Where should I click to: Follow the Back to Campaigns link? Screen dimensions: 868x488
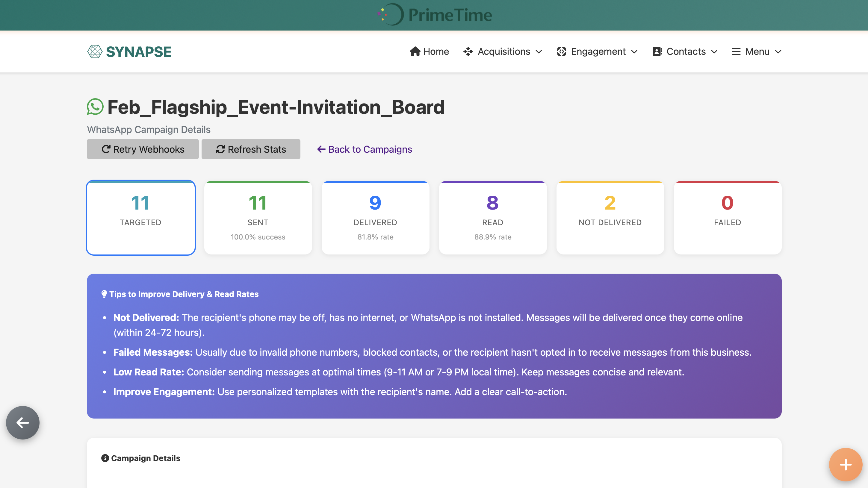coord(365,149)
